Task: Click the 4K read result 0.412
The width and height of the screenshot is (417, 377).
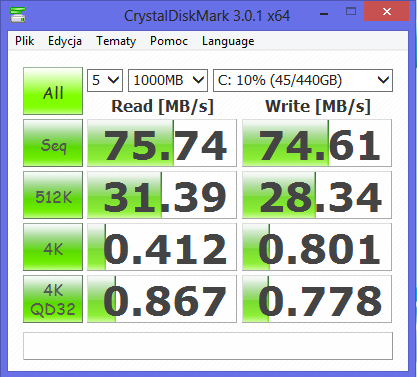Action: (162, 247)
